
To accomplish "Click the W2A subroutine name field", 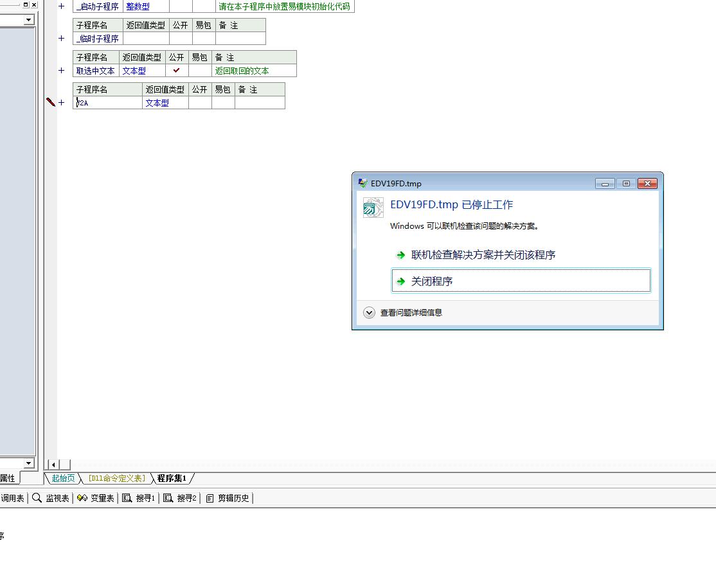I will (x=108, y=103).
